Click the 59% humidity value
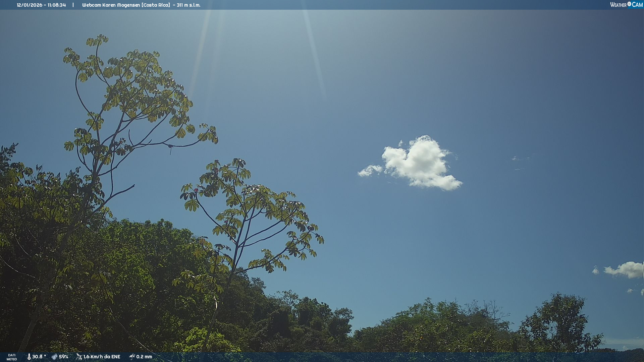 click(x=64, y=357)
